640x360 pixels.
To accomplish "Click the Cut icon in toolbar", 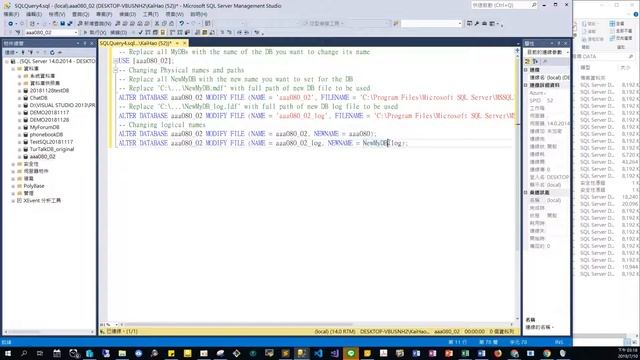I will 157,24.
